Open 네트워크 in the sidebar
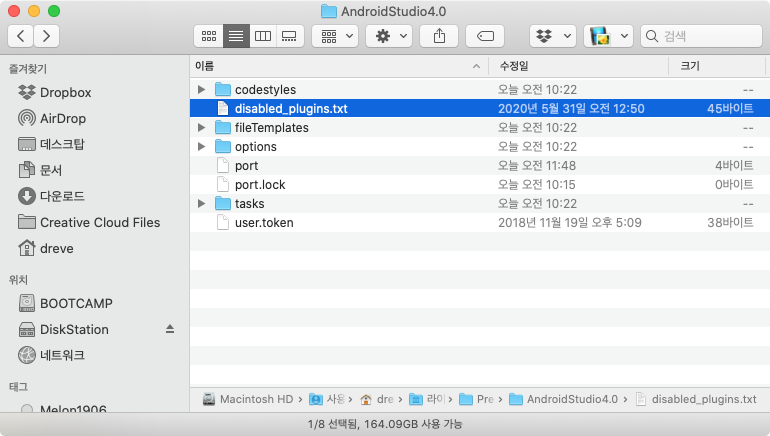 [51, 355]
